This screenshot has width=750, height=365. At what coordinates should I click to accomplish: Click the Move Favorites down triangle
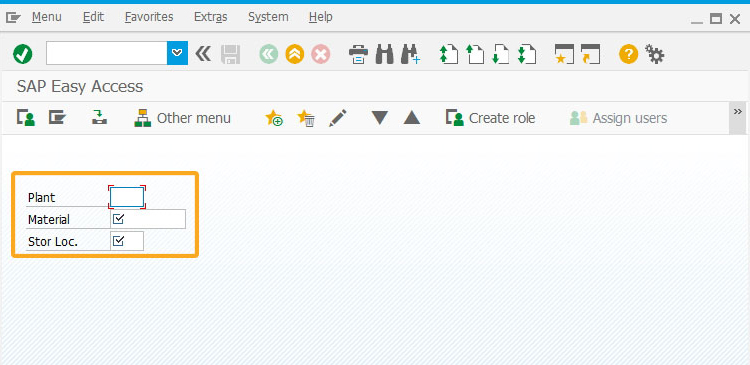click(x=380, y=118)
